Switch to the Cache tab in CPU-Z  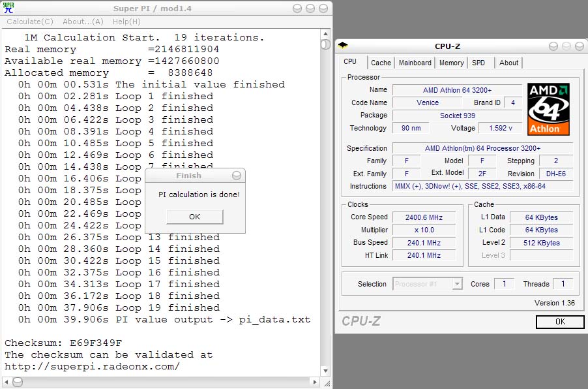tap(381, 63)
